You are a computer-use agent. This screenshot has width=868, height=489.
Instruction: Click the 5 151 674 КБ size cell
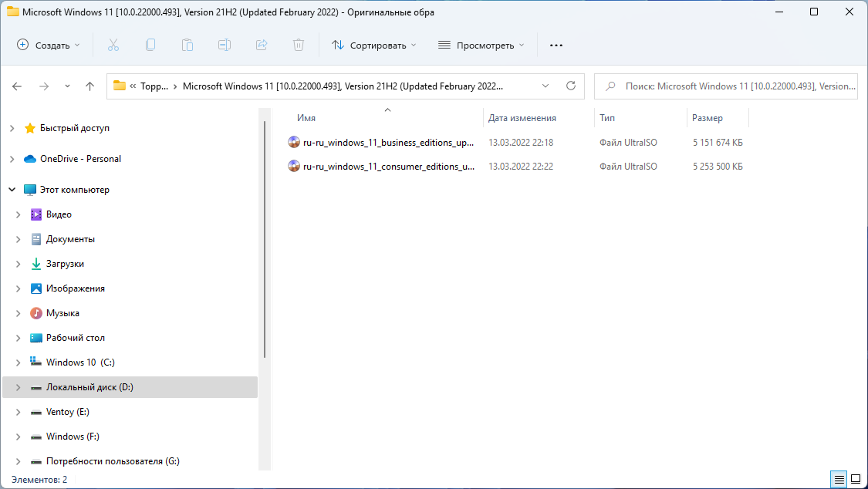(x=718, y=142)
